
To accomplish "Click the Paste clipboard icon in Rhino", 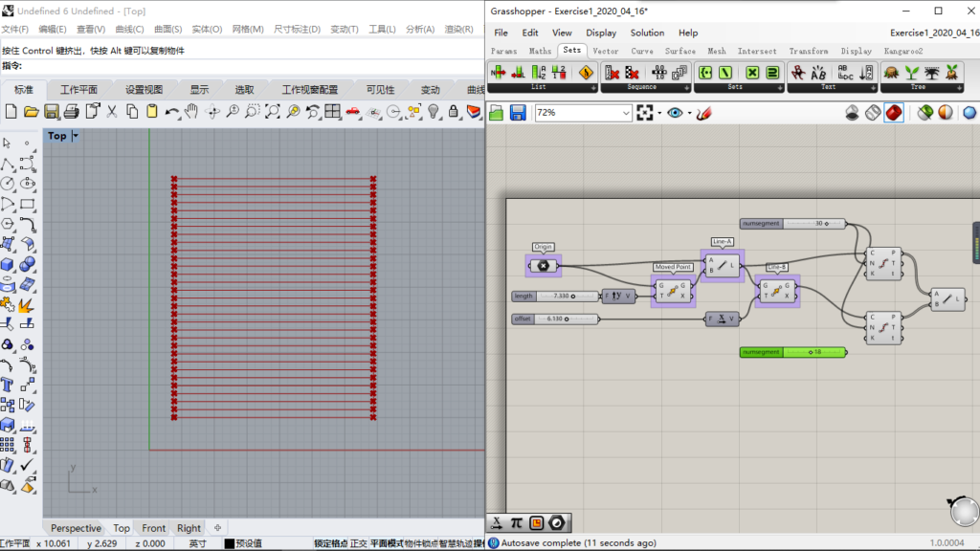I will (152, 112).
